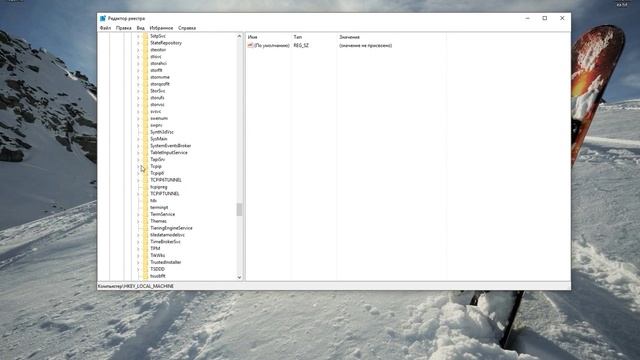This screenshot has width=640, height=360.
Task: Click the StorSvc folder icon
Action: 146,91
